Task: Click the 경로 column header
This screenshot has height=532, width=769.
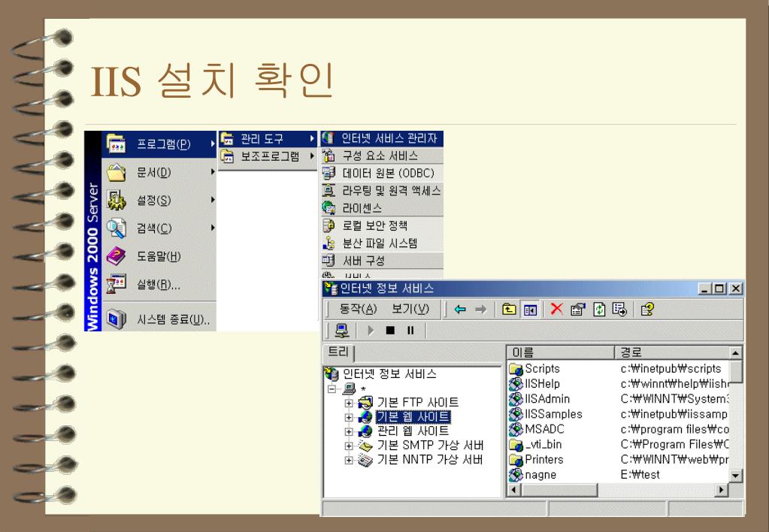Action: click(x=672, y=352)
